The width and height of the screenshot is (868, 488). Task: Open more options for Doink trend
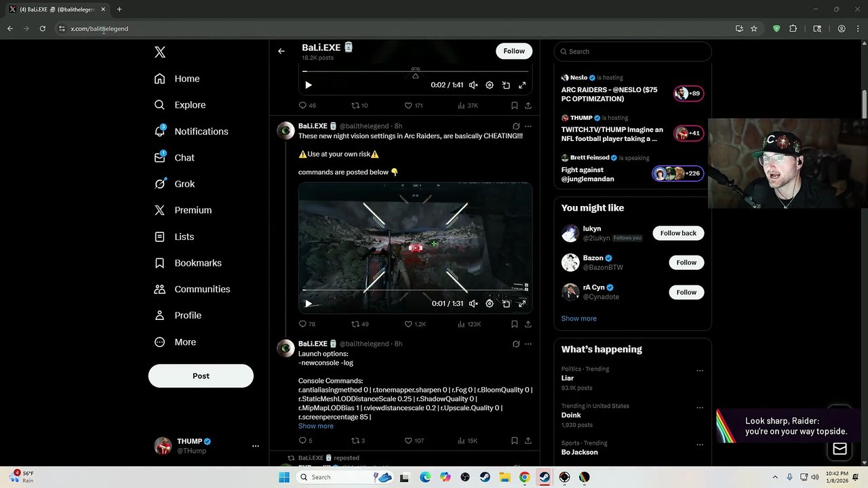700,408
